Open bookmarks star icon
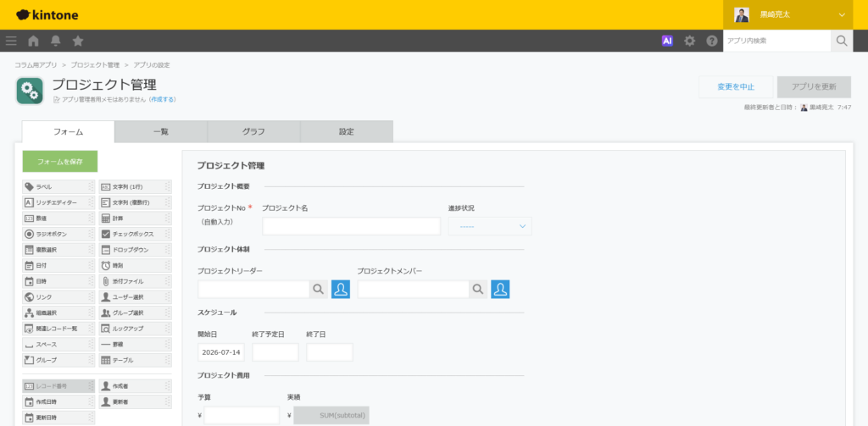868x426 pixels. click(x=78, y=41)
